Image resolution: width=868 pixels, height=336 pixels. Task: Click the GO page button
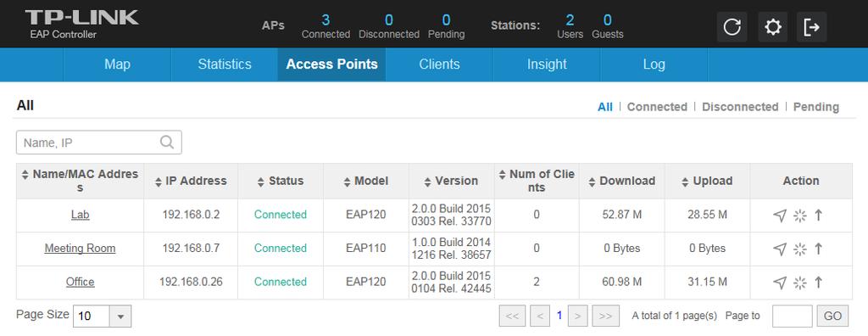click(832, 316)
